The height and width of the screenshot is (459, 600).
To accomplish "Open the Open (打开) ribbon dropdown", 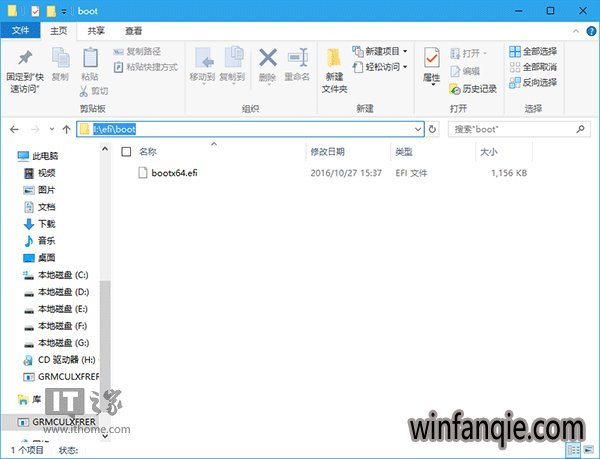I will (468, 53).
